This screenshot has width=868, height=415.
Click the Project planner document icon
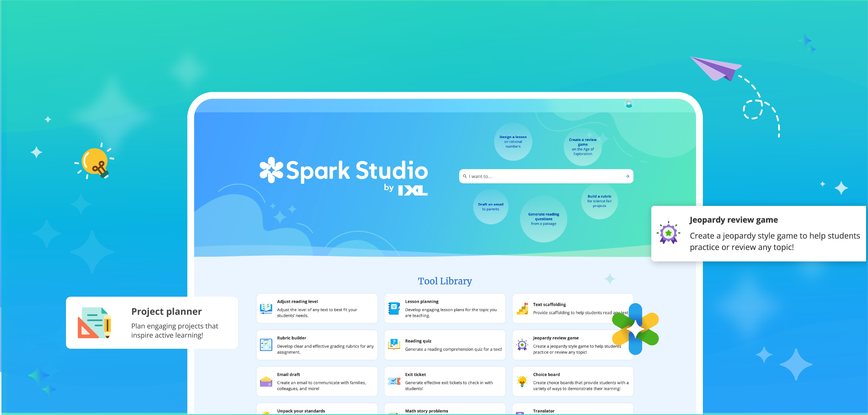(x=95, y=322)
